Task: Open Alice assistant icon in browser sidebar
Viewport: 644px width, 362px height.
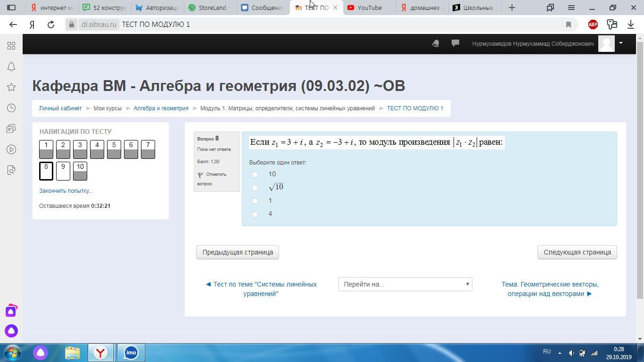Action: pyautogui.click(x=11, y=331)
